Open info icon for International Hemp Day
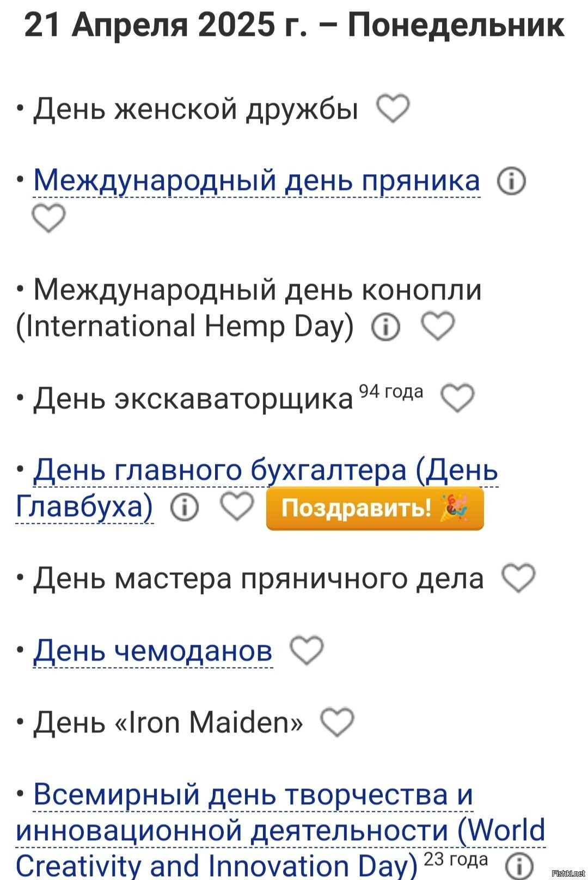 click(385, 327)
